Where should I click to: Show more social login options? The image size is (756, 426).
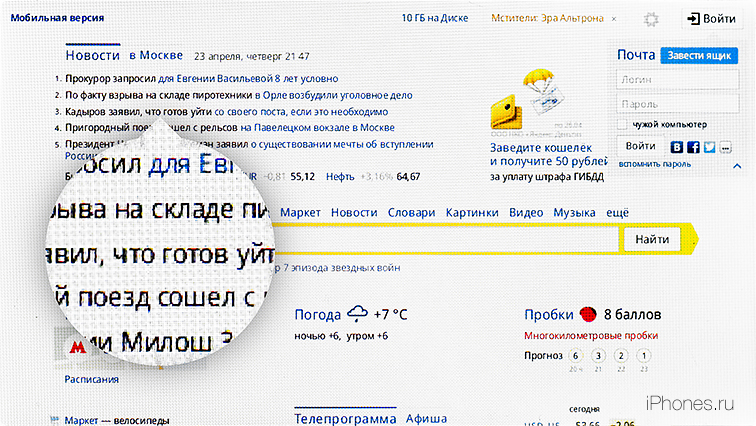(726, 147)
